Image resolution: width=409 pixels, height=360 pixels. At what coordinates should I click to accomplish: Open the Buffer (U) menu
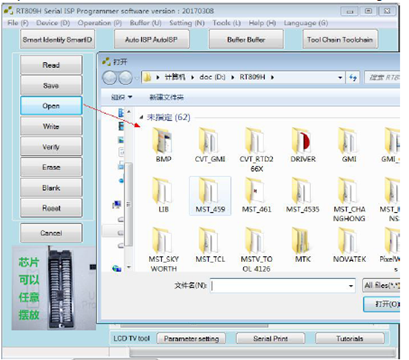(146, 23)
